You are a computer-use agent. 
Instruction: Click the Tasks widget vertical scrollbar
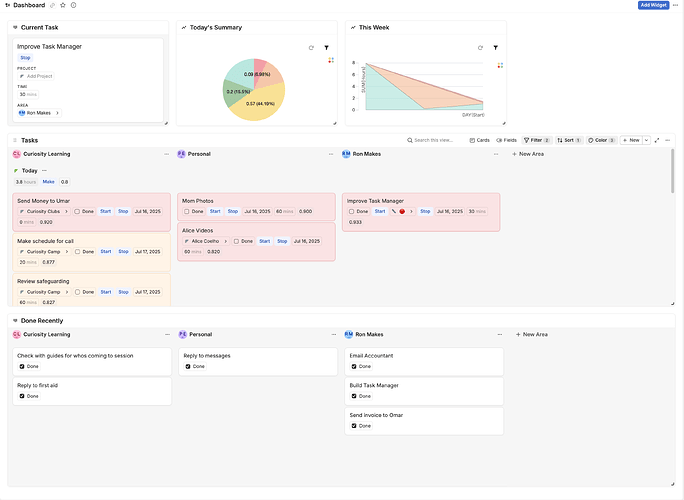click(672, 171)
